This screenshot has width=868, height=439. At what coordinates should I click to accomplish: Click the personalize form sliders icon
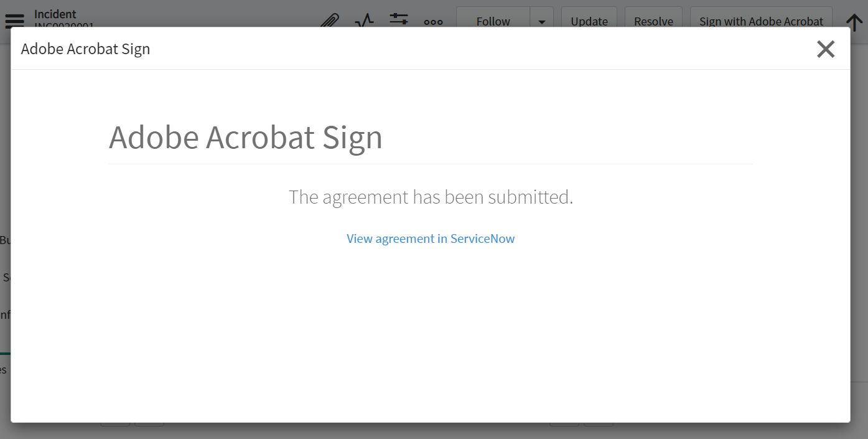(x=398, y=21)
